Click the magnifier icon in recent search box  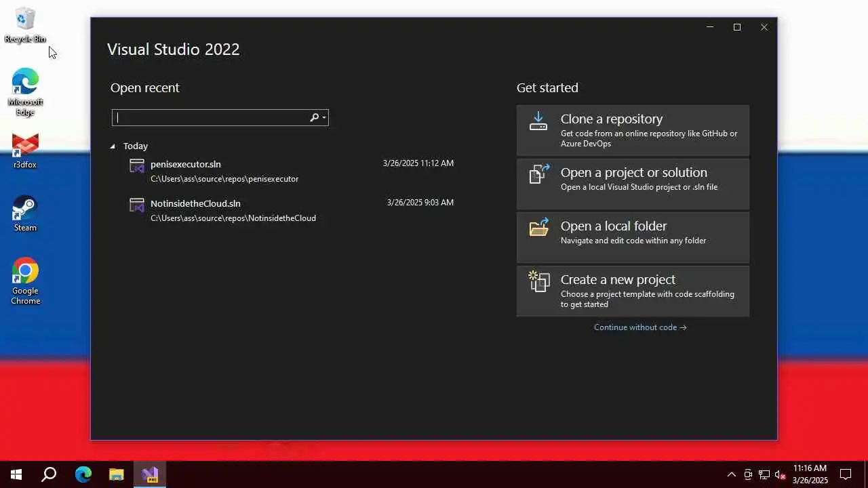(x=314, y=117)
